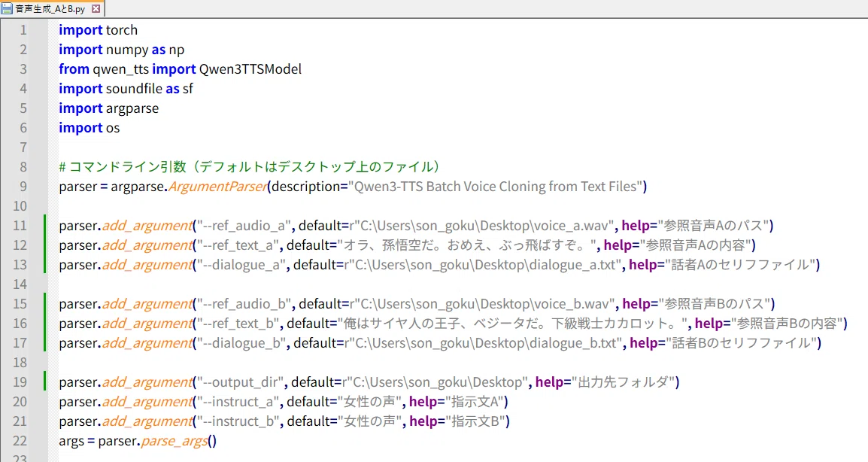Click the "--ref_text_b" argument string
This screenshot has height=462, width=868.
[x=238, y=324]
